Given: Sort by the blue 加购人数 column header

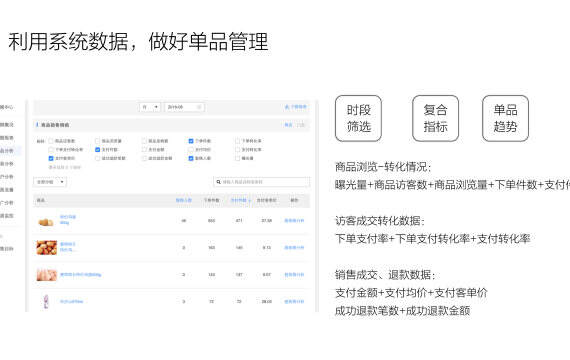Looking at the screenshot, I should (x=184, y=200).
